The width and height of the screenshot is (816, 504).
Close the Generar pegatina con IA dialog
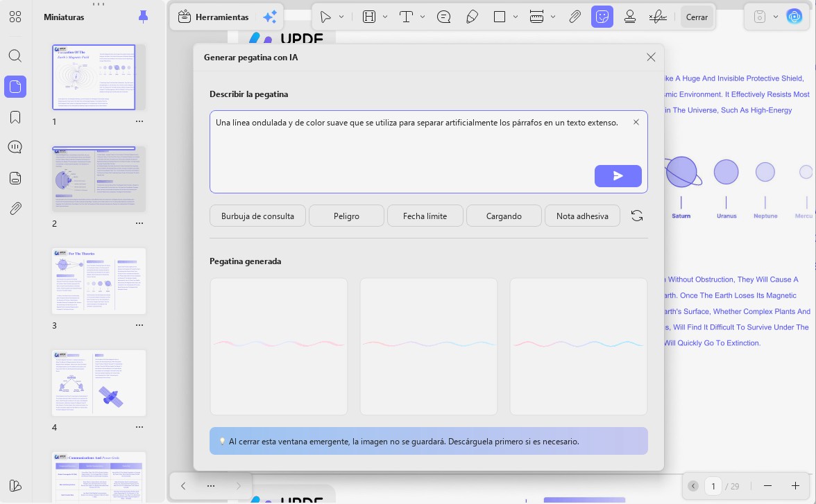tap(651, 58)
